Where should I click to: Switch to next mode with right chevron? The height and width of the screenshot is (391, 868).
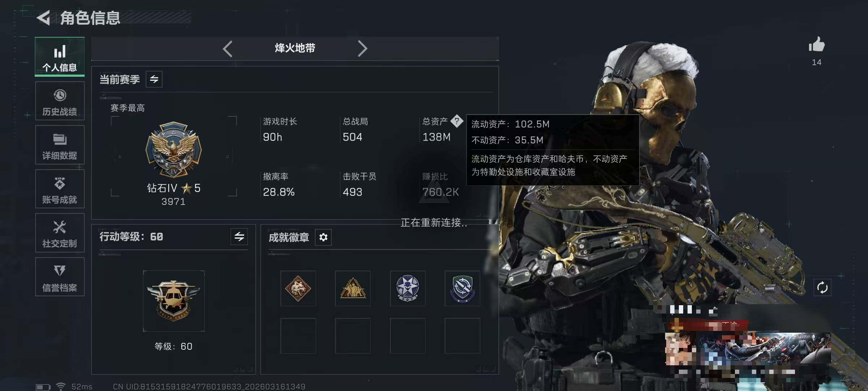coord(362,49)
